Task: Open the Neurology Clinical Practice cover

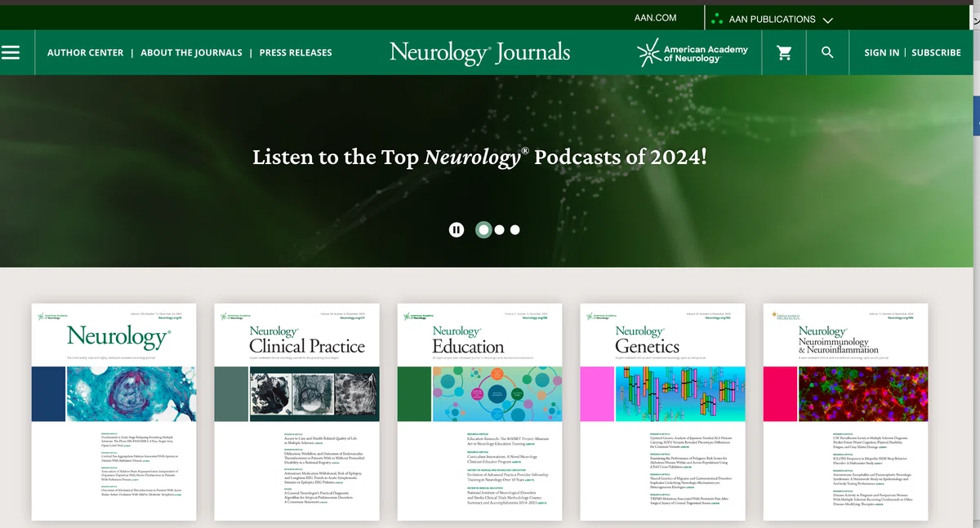Action: [x=297, y=412]
